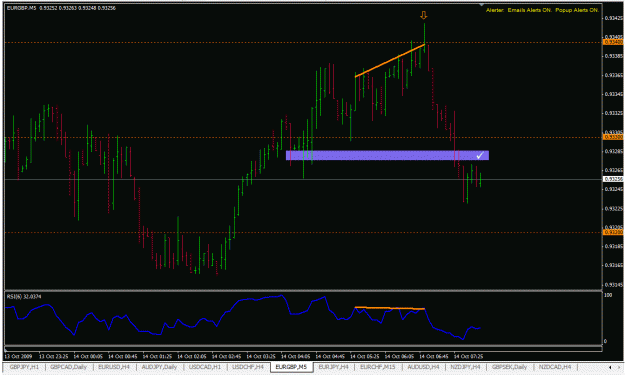Select the EURUSD,H4 chart tab

point(114,367)
